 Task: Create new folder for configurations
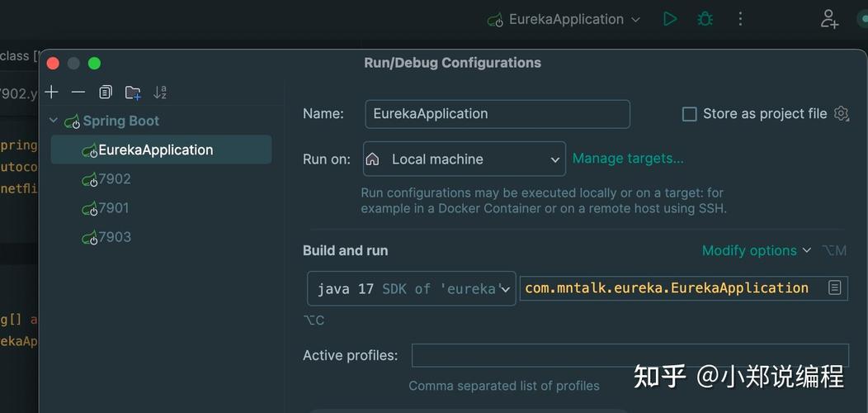[x=133, y=92]
